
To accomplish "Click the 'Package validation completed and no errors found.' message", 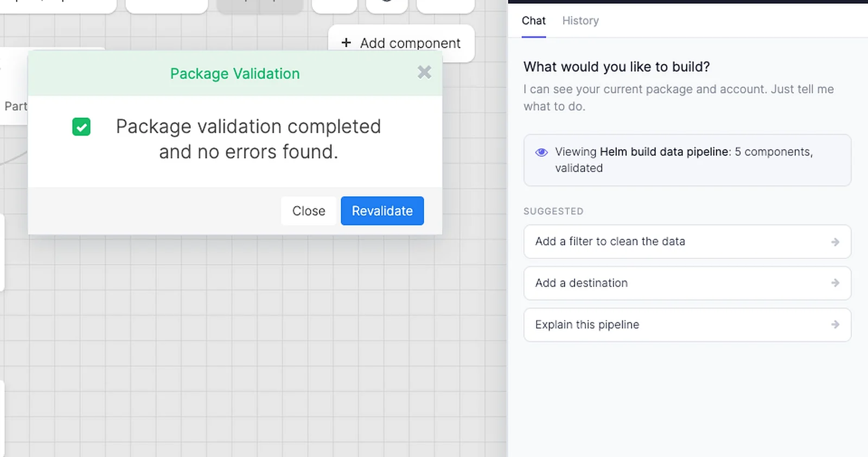I will click(x=248, y=139).
